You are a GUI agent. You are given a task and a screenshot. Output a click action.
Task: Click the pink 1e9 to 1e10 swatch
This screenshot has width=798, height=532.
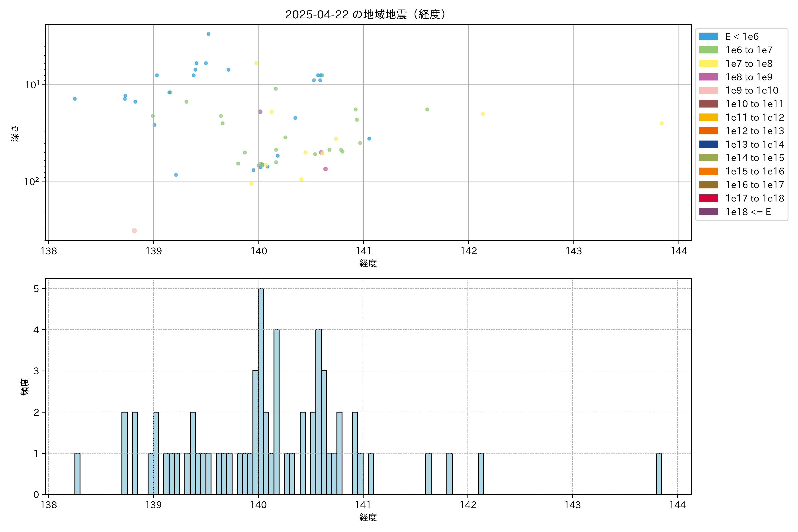tap(708, 90)
